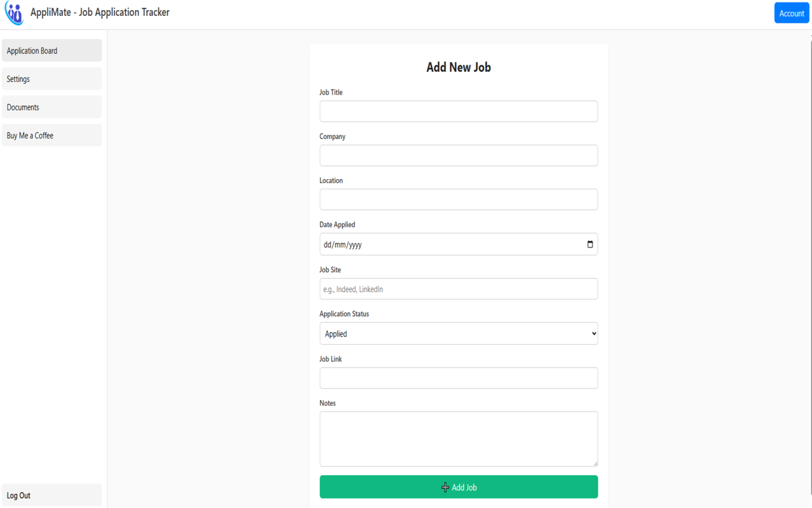Click inside the Job Title field
812x508 pixels.
click(458, 110)
